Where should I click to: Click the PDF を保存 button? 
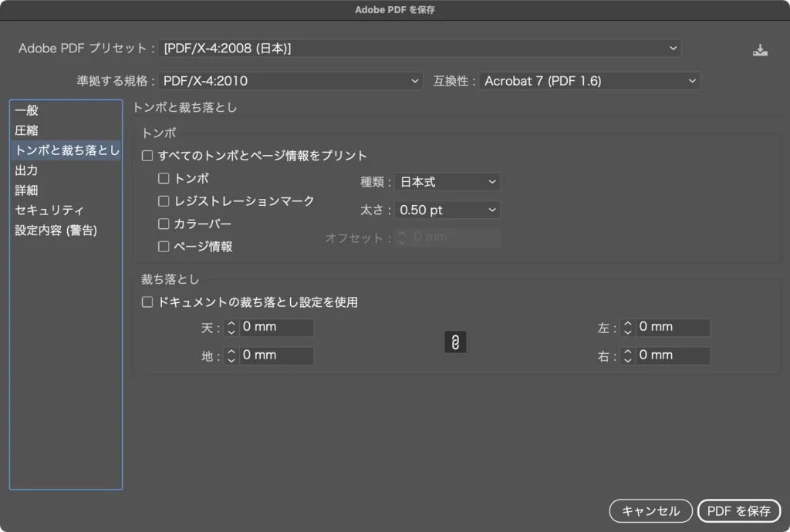pos(738,511)
